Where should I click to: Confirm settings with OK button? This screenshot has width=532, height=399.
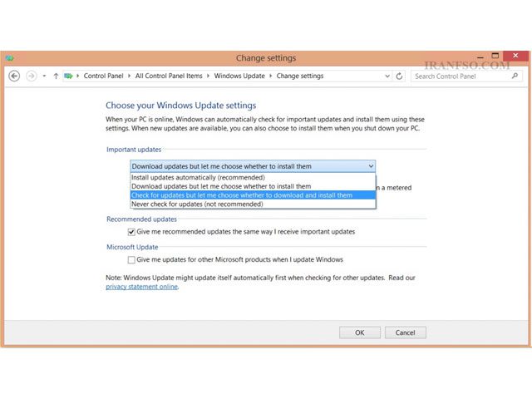360,332
